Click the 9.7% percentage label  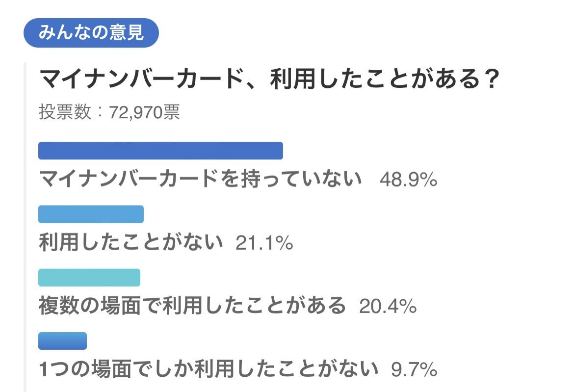click(x=414, y=369)
